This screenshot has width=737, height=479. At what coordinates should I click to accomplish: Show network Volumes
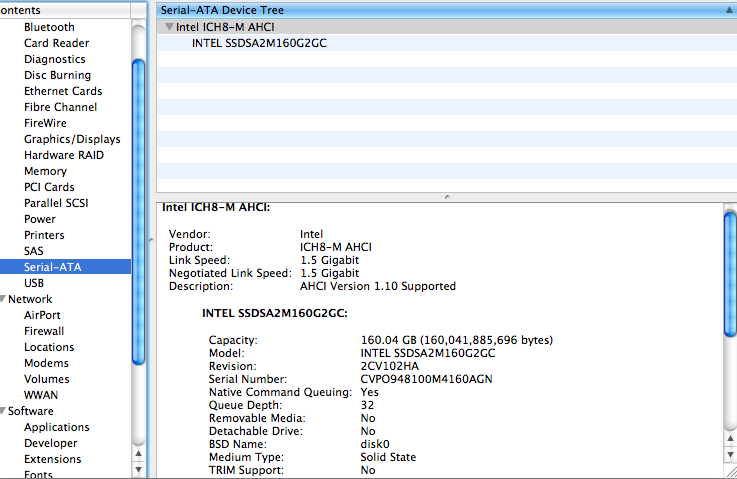[x=47, y=379]
